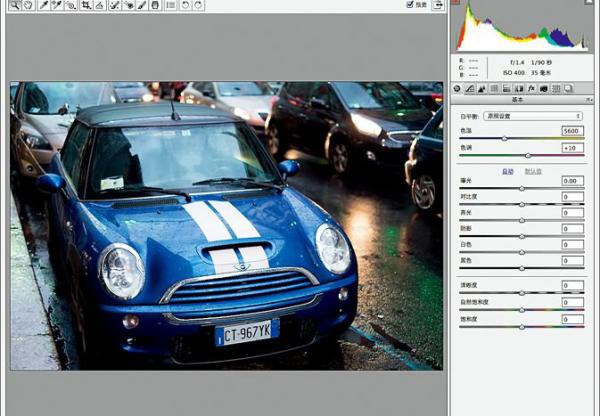
Task: Click the Default (默认值) link
Action: [533, 171]
